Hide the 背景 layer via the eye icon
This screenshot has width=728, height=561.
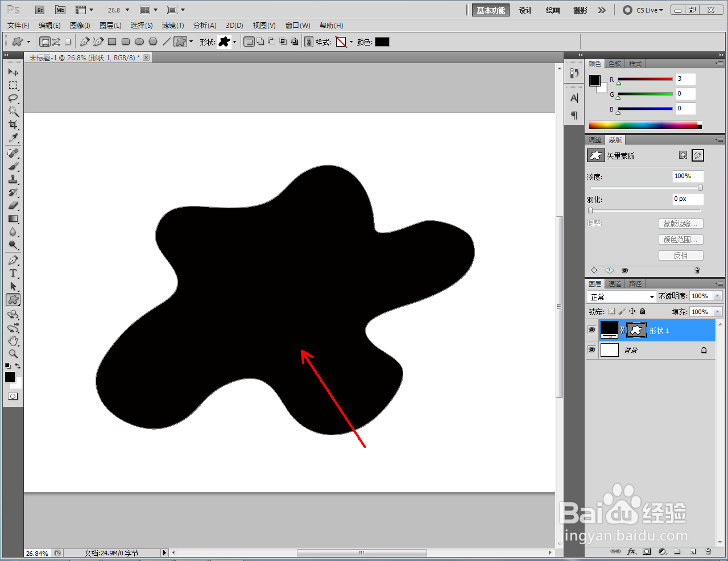pos(591,350)
